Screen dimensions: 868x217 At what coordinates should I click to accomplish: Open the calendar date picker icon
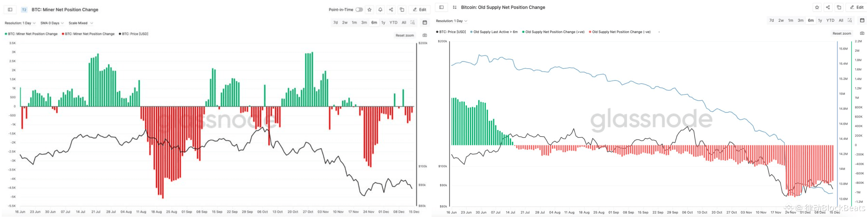[x=425, y=22]
